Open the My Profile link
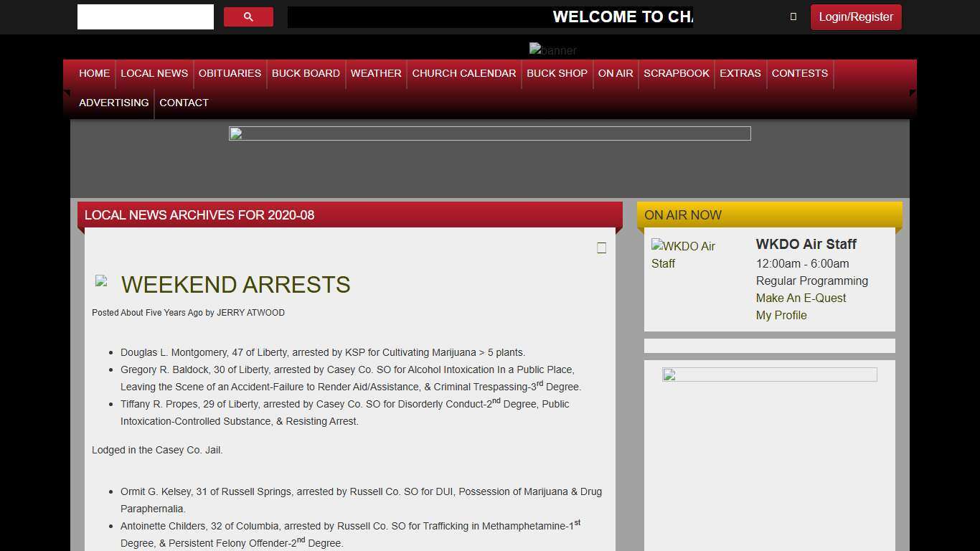 (781, 315)
